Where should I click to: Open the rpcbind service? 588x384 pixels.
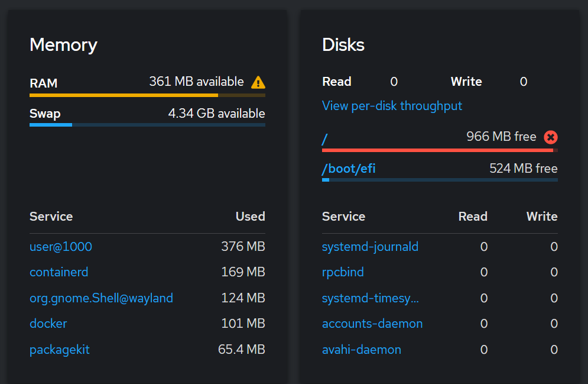[343, 272]
